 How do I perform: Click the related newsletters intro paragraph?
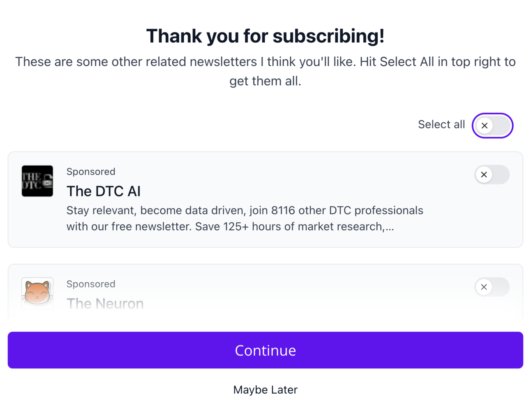point(265,71)
